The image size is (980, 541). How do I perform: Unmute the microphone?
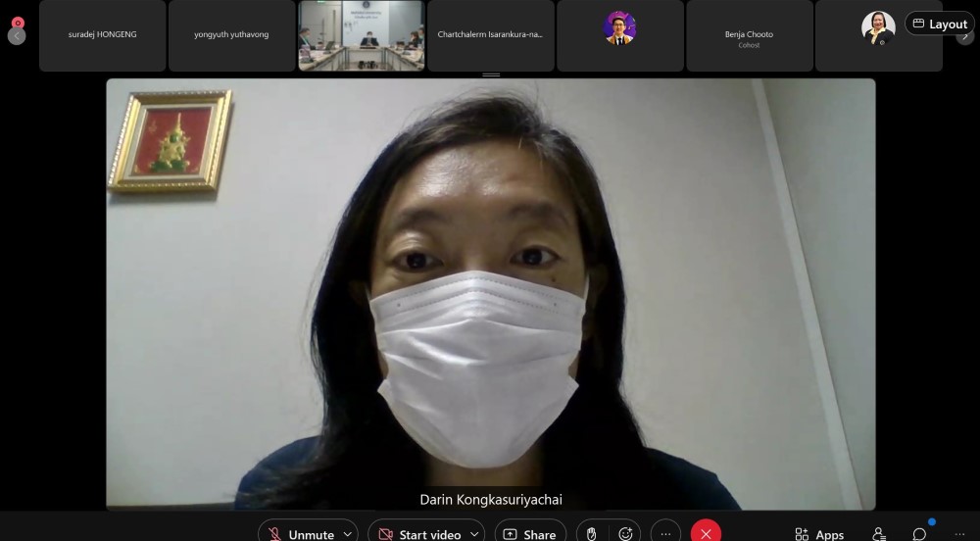(300, 533)
